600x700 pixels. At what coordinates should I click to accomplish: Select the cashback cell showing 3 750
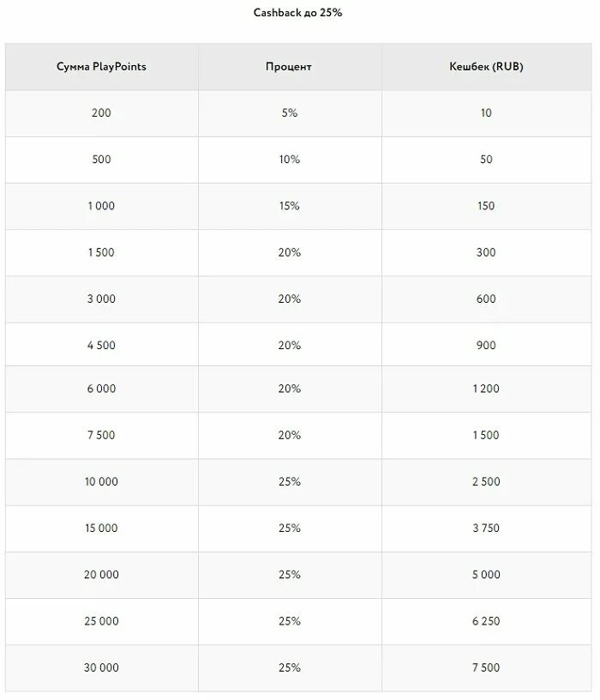[486, 528]
